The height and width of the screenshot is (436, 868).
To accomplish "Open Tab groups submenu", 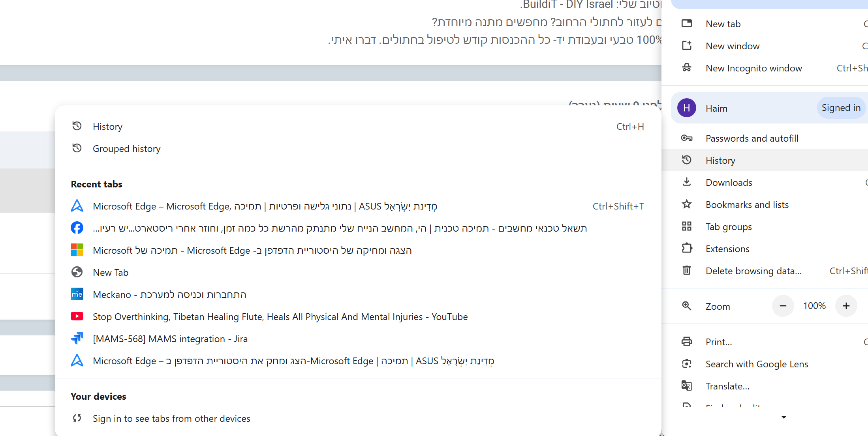I will (x=765, y=227).
